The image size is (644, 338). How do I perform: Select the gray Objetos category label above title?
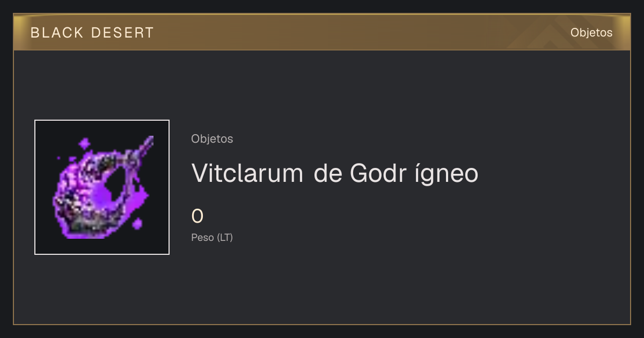(212, 139)
